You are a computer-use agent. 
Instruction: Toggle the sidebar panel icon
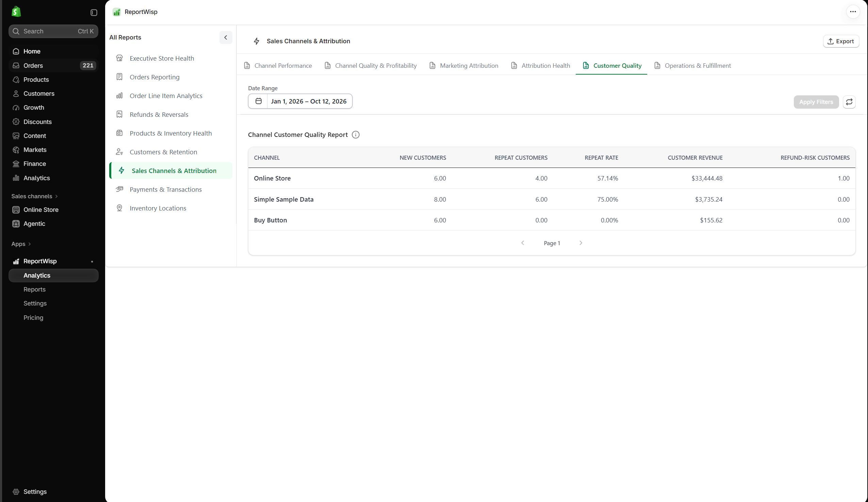[x=94, y=12]
